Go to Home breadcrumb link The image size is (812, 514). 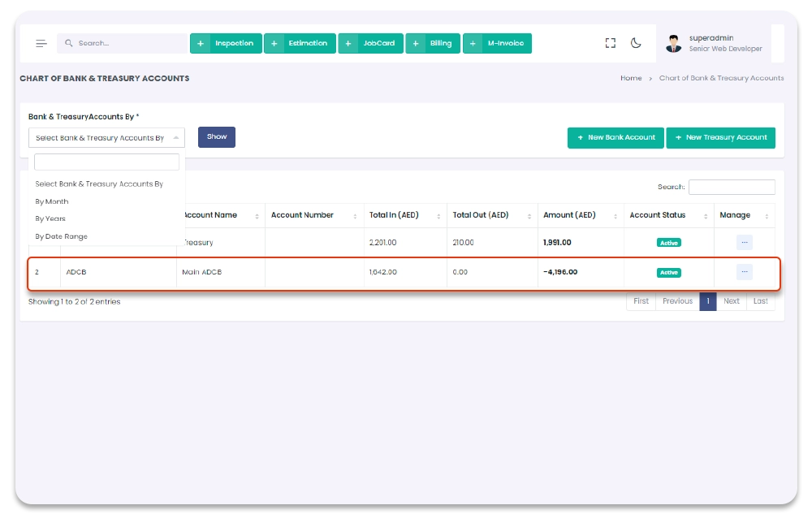[x=630, y=79]
